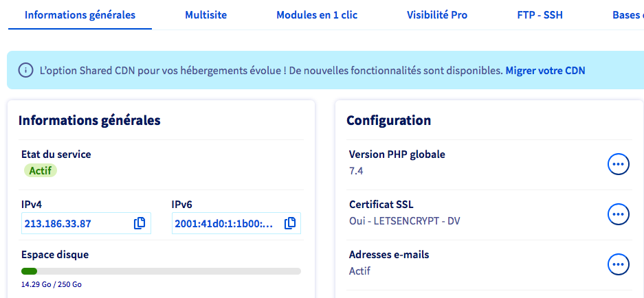Click the green Actif service status badge
The height and width of the screenshot is (298, 644).
(41, 170)
